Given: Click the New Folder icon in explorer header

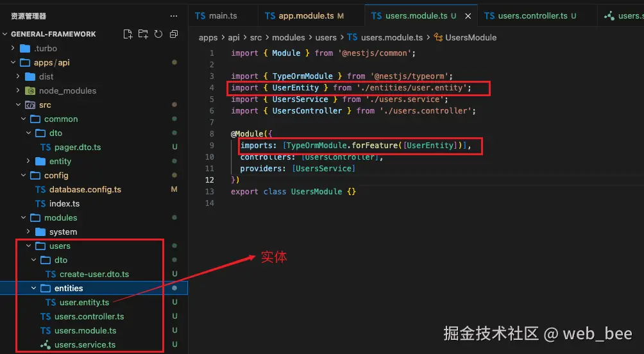Looking at the screenshot, I should (143, 34).
